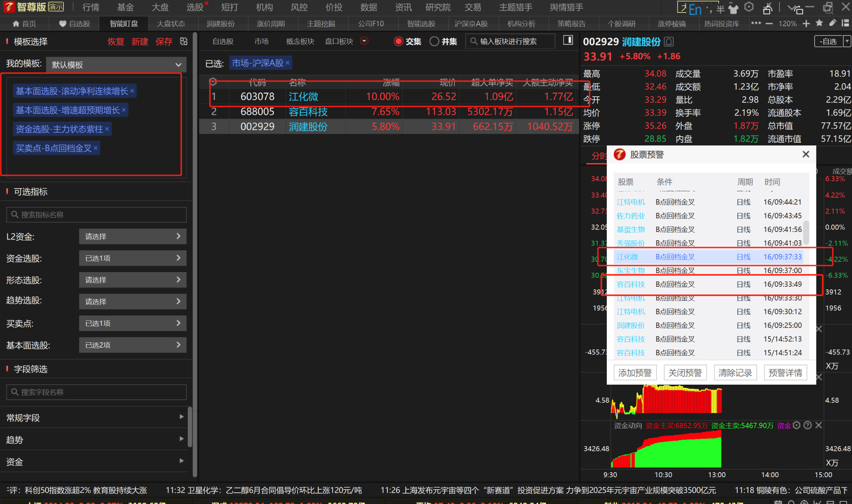Image resolution: width=852 pixels, height=504 pixels.
Task: Click the home icon on 首页 tab
Action: (x=16, y=23)
